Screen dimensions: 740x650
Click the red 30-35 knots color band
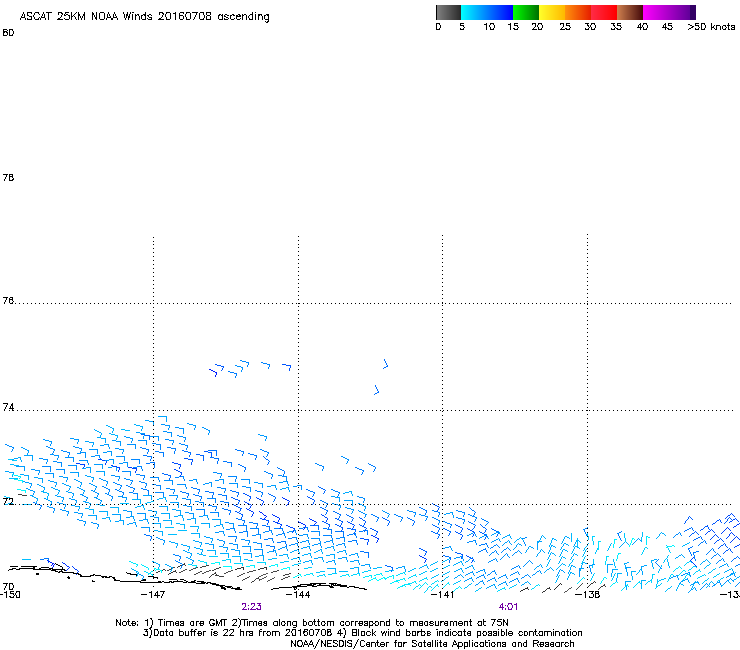(x=604, y=12)
